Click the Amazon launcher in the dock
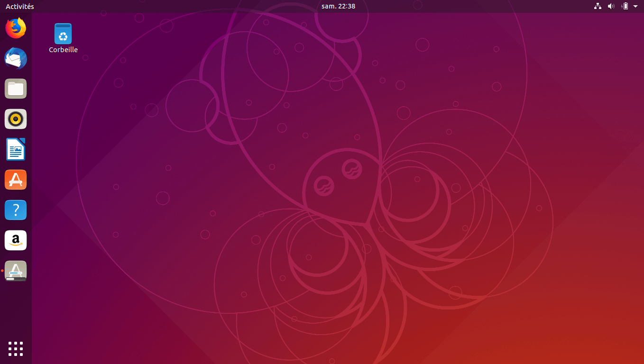The image size is (644, 364). 16,240
